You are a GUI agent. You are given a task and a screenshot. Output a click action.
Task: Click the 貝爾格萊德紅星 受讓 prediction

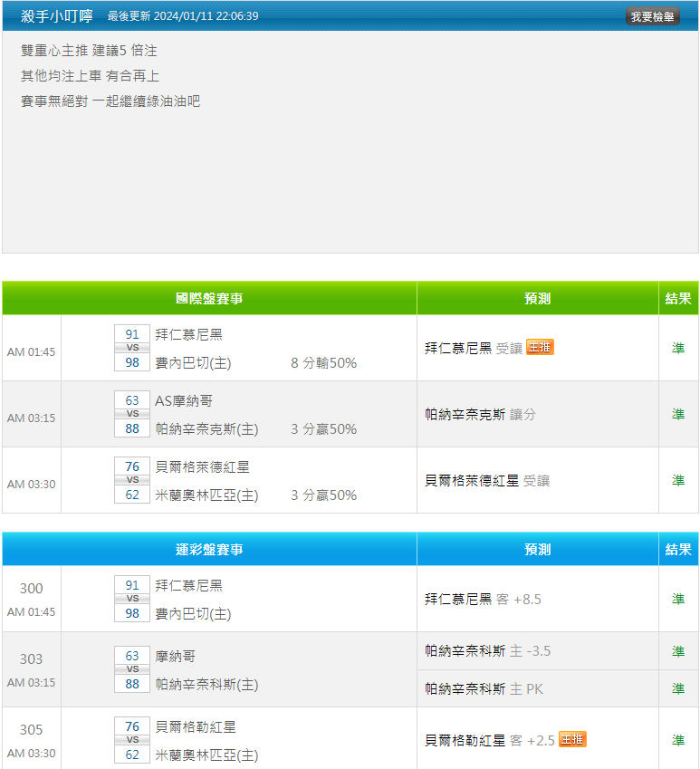click(487, 481)
